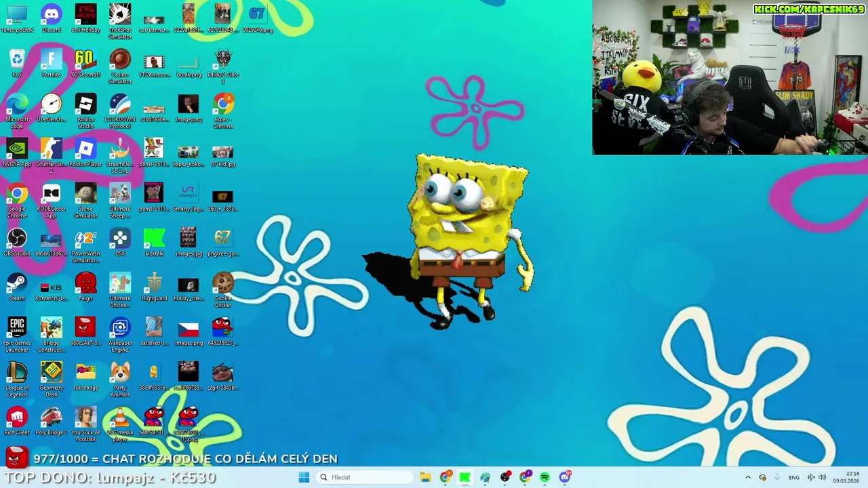The width and height of the screenshot is (868, 488).
Task: Open OBS Studio desktop shortcut
Action: click(x=17, y=242)
